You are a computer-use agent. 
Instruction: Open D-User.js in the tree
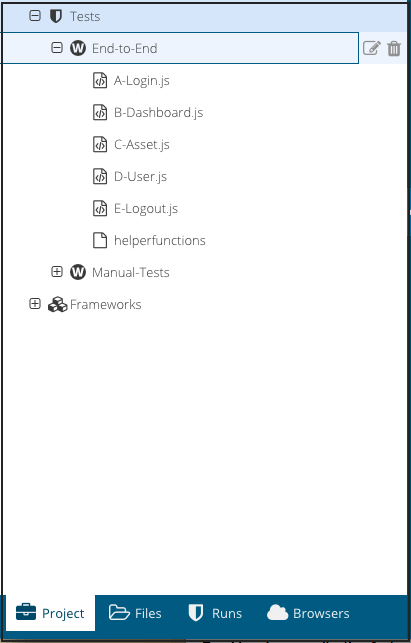140,176
